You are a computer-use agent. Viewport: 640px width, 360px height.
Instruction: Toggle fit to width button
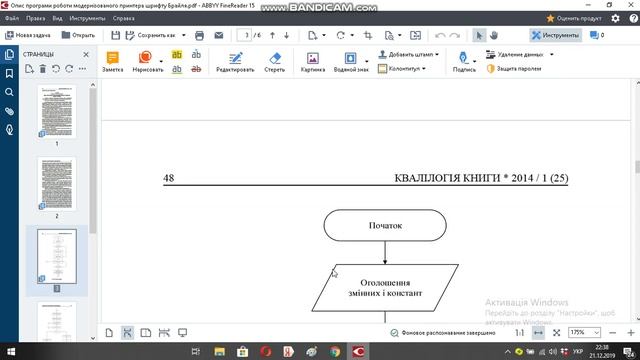click(538, 333)
